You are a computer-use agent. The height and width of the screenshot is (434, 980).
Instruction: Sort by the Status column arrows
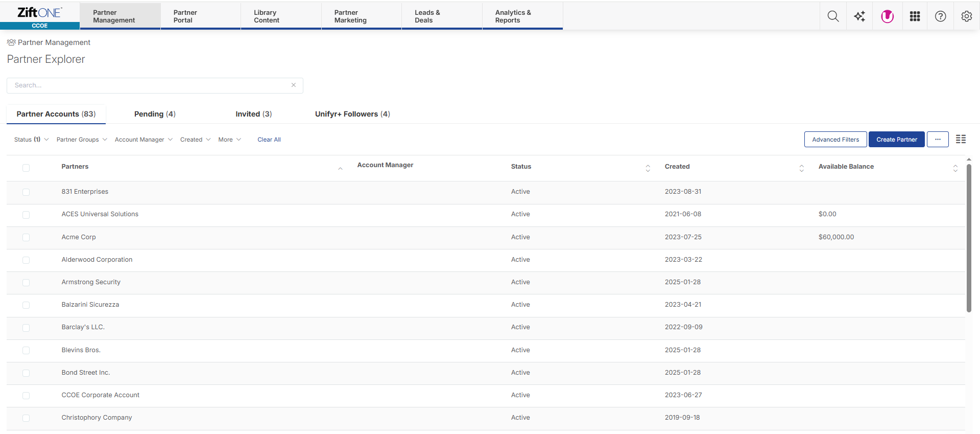click(648, 168)
